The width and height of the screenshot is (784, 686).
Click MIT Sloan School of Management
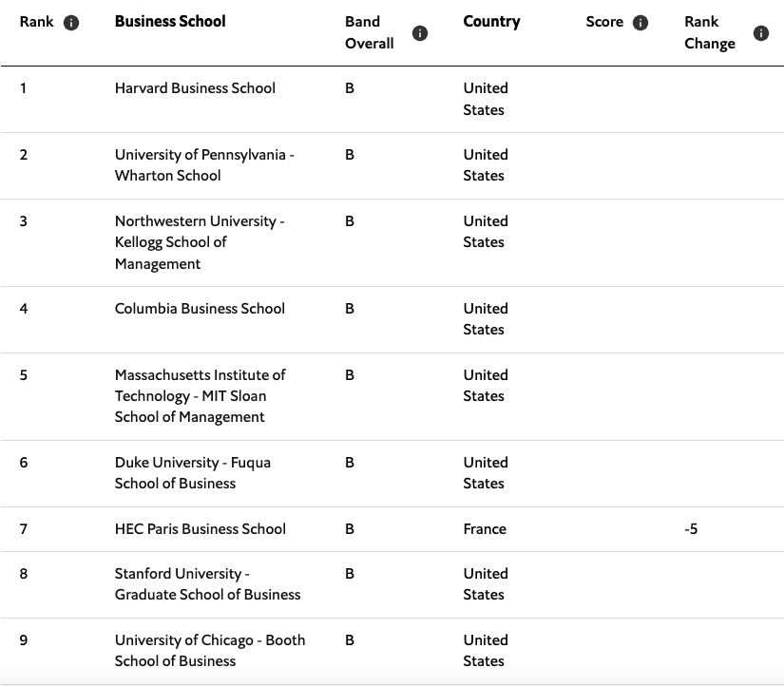pos(200,396)
